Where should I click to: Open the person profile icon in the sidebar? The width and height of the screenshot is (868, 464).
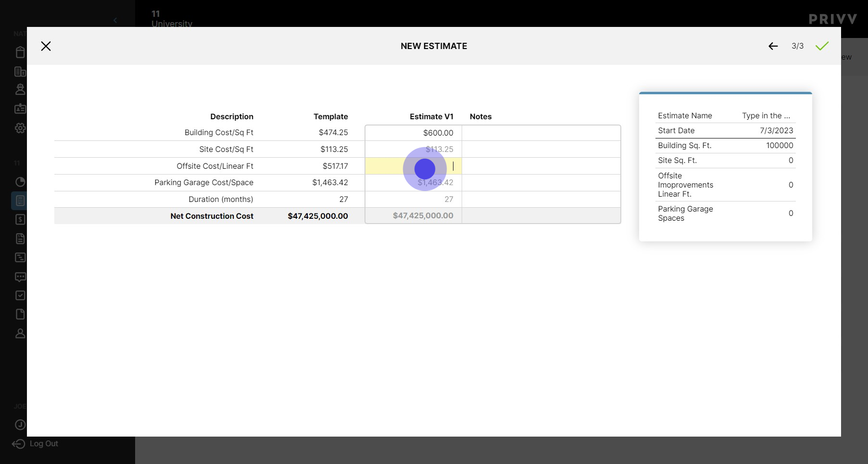point(20,333)
